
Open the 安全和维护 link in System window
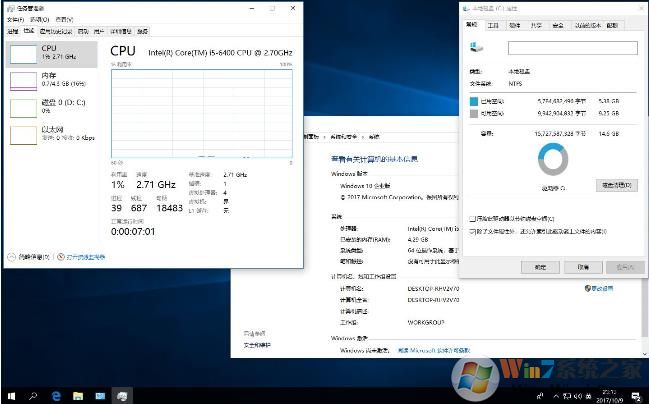(257, 345)
